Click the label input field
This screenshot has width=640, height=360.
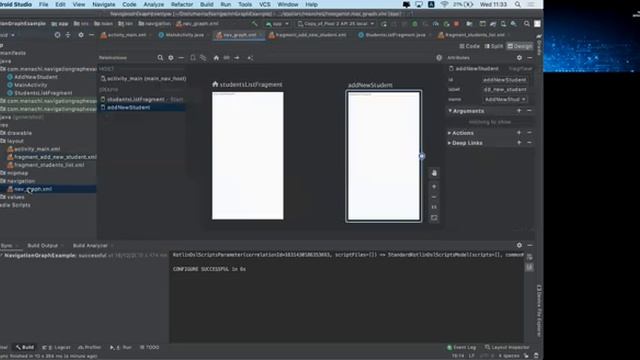pyautogui.click(x=505, y=89)
